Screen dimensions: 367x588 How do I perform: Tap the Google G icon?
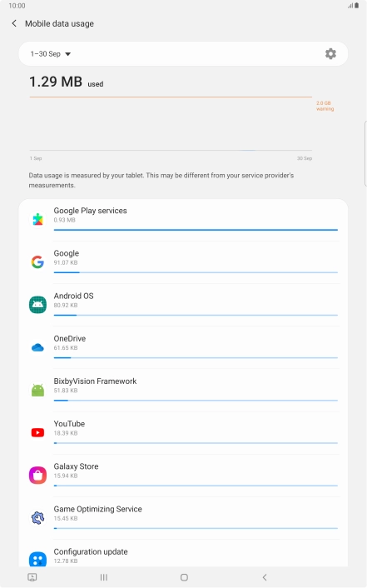pos(37,262)
